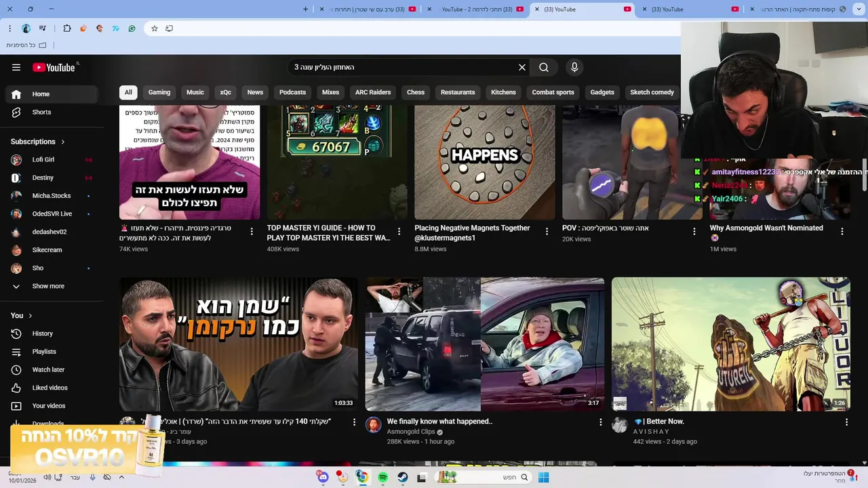Select the News filter chip
Screen dimensions: 868x488
coord(255,92)
